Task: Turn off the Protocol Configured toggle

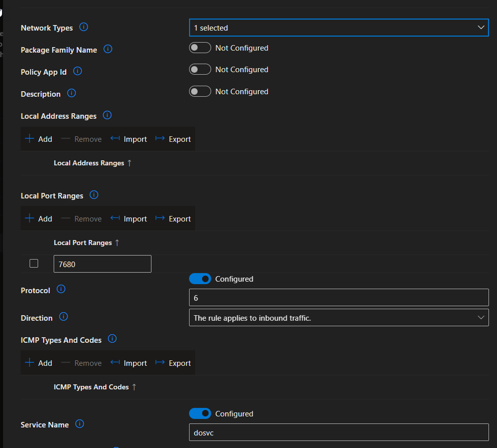Action: point(200,279)
